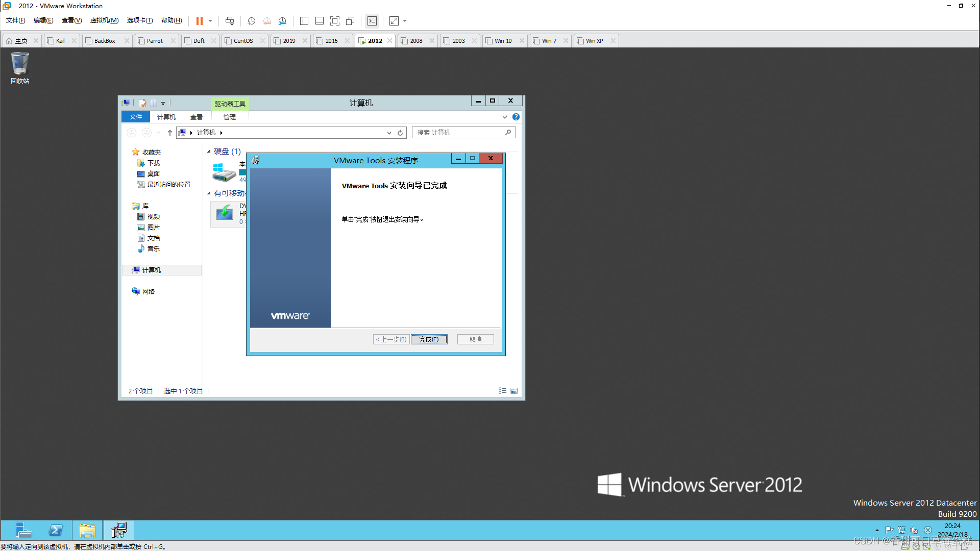This screenshot has width=980, height=551.
Task: Click the stretch guest display icon
Action: pyautogui.click(x=394, y=21)
